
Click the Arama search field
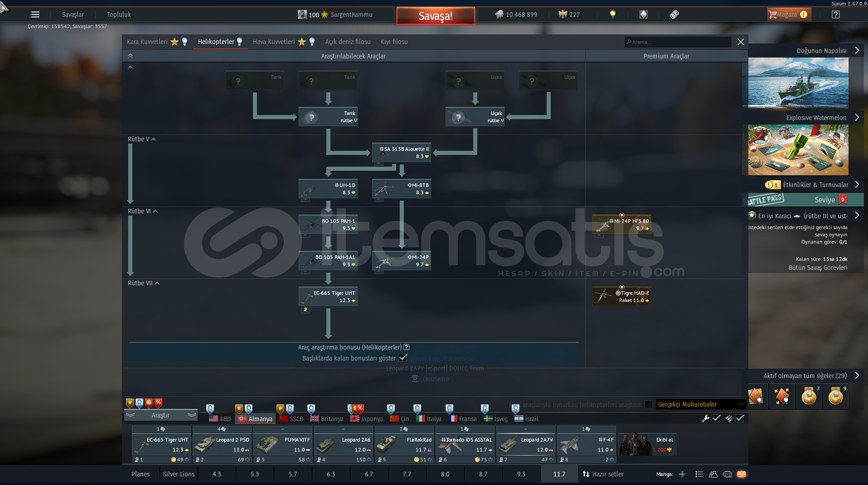tap(678, 42)
